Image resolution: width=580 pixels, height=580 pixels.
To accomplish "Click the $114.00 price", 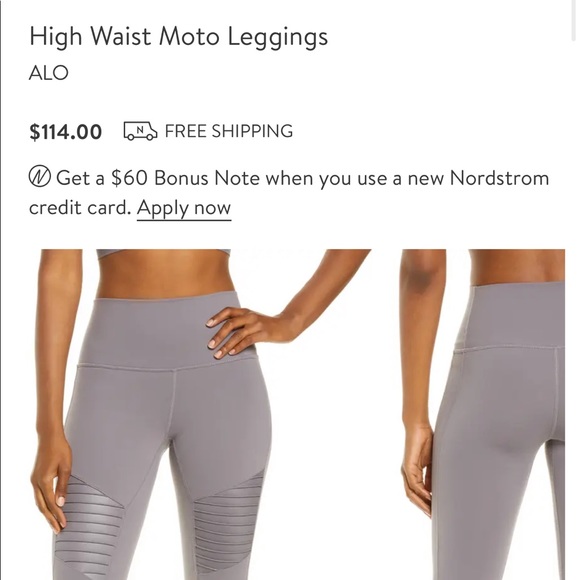I will [65, 132].
